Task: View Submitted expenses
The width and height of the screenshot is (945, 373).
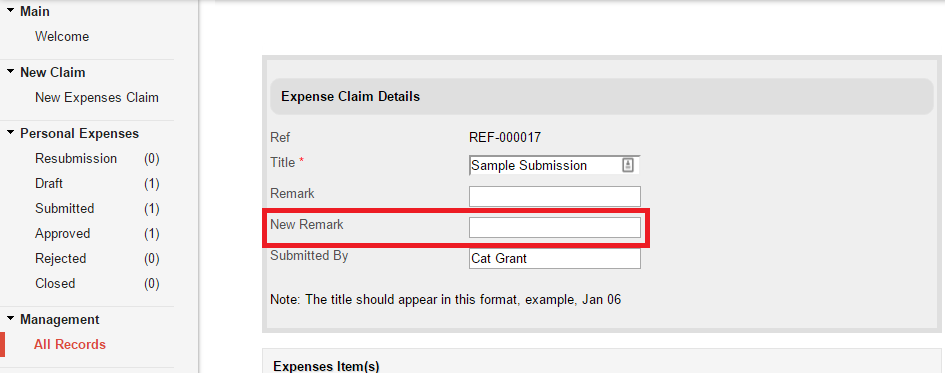Action: pyautogui.click(x=64, y=208)
